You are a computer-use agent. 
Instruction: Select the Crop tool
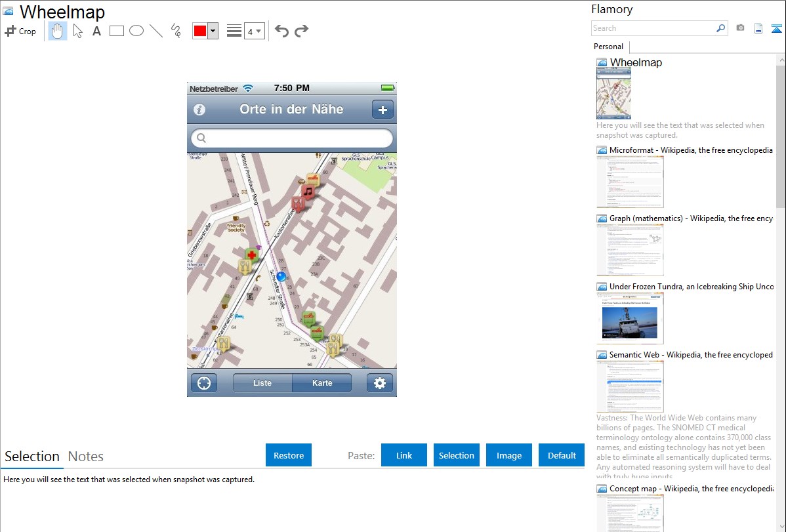point(20,31)
